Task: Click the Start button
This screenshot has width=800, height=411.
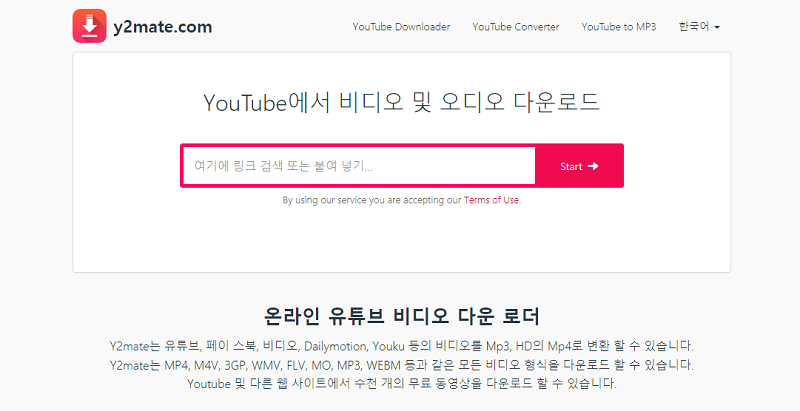Action: [579, 166]
